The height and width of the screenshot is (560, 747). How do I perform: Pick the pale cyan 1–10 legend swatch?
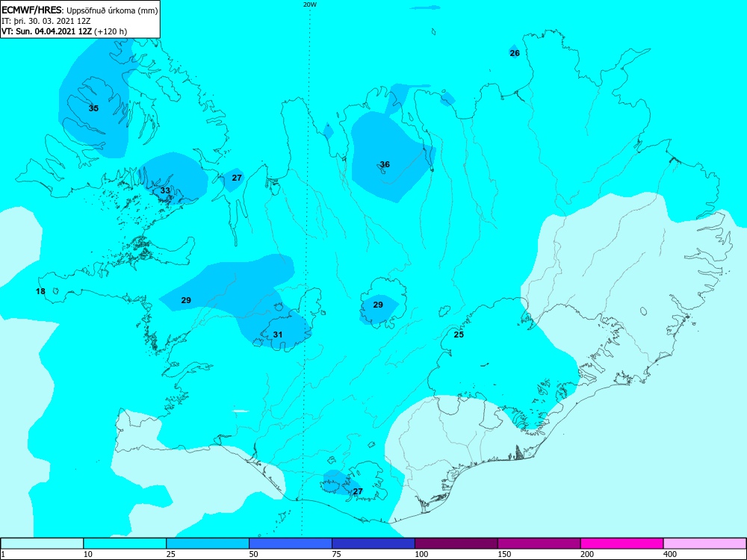(42, 544)
